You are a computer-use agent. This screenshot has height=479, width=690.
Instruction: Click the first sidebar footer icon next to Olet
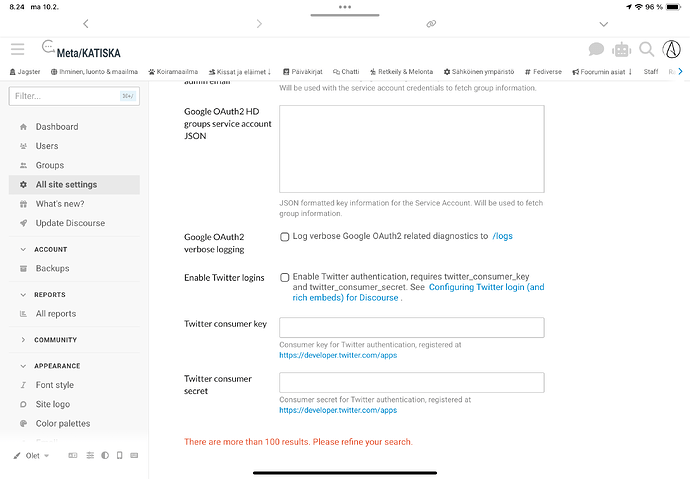tap(73, 455)
